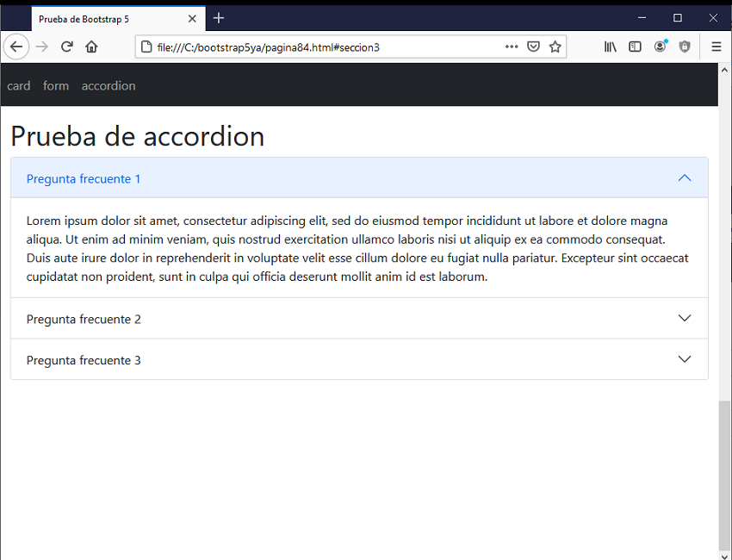Collapse Pregunta frecuente 1 header
The width and height of the screenshot is (732, 560).
coord(359,178)
